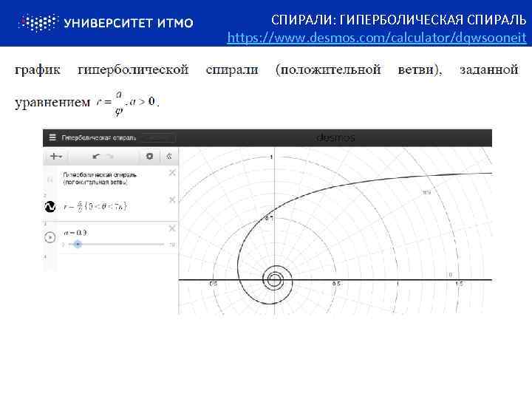
Task: Open the Desmos calculator link
Action: pyautogui.click(x=377, y=38)
